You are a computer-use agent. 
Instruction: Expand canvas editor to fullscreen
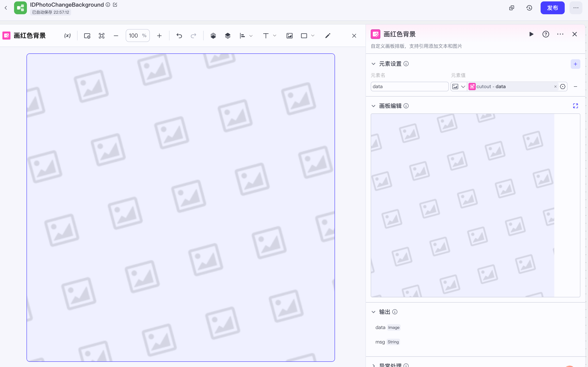click(x=575, y=106)
